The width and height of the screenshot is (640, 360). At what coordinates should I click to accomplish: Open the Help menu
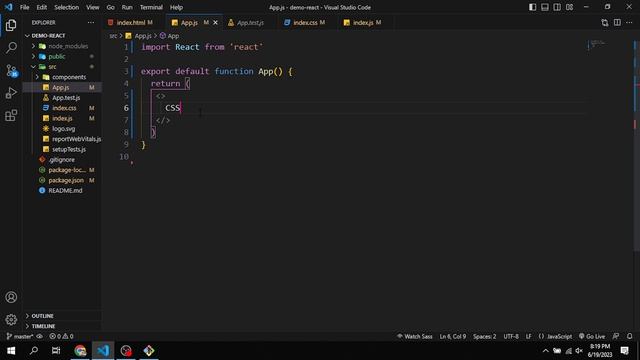(x=176, y=7)
